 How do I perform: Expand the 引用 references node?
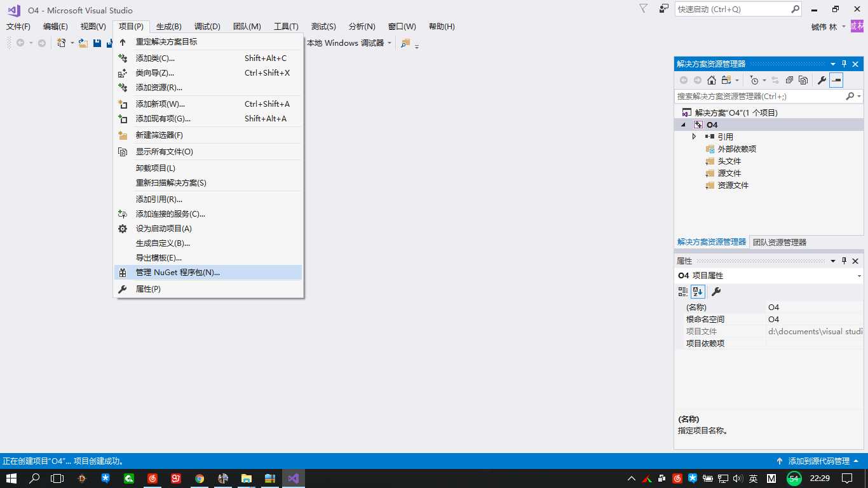pyautogui.click(x=694, y=137)
